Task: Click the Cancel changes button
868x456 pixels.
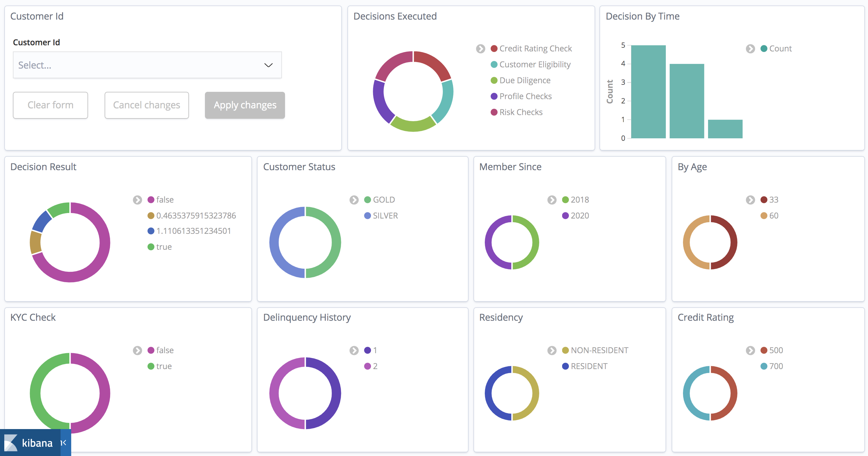Action: 147,105
